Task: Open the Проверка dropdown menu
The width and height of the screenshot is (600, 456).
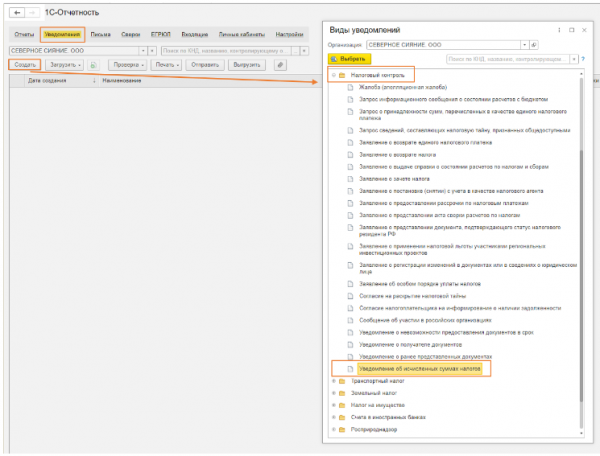Action: [127, 65]
